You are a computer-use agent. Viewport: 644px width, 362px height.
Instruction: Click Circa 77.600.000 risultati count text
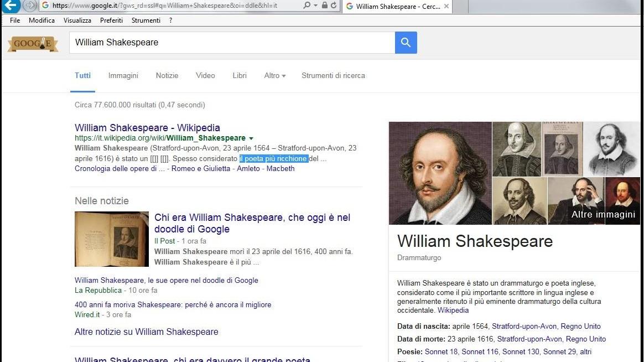[x=139, y=105]
